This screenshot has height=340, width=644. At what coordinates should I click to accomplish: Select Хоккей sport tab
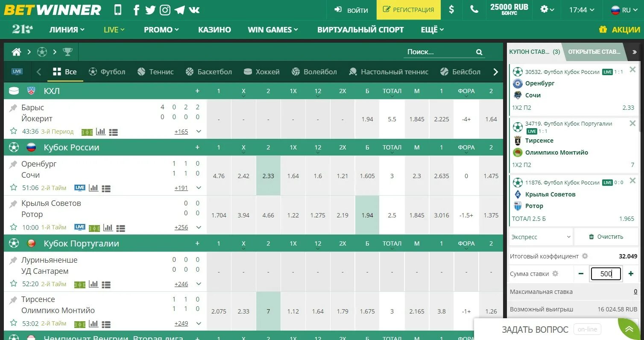pos(261,72)
